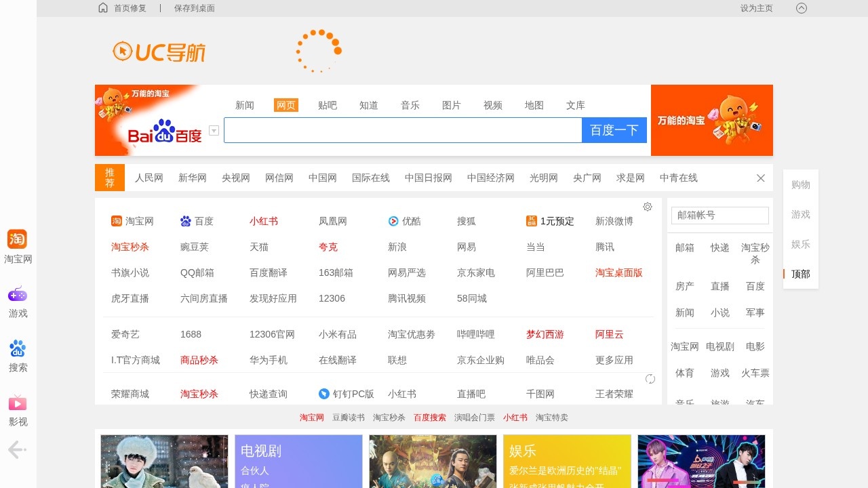This screenshot has width=868, height=488.
Task: Open 12306官网 link
Action: pyautogui.click(x=272, y=334)
